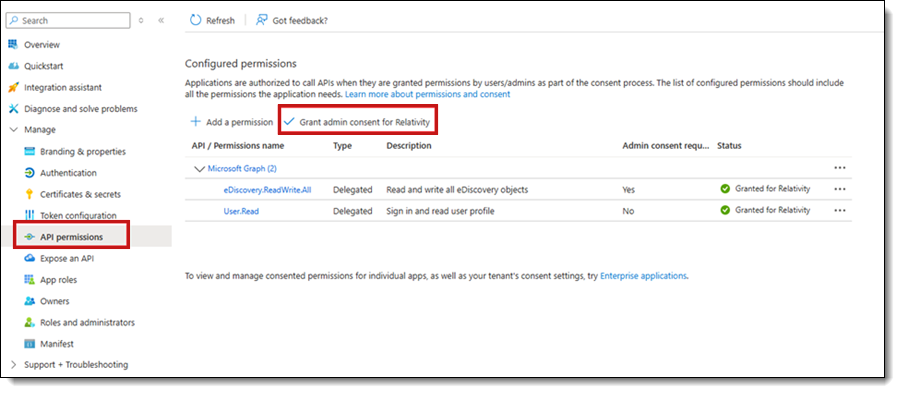Screen dimensions: 900x393
Task: Click the Branding & properties icon
Action: [x=30, y=151]
